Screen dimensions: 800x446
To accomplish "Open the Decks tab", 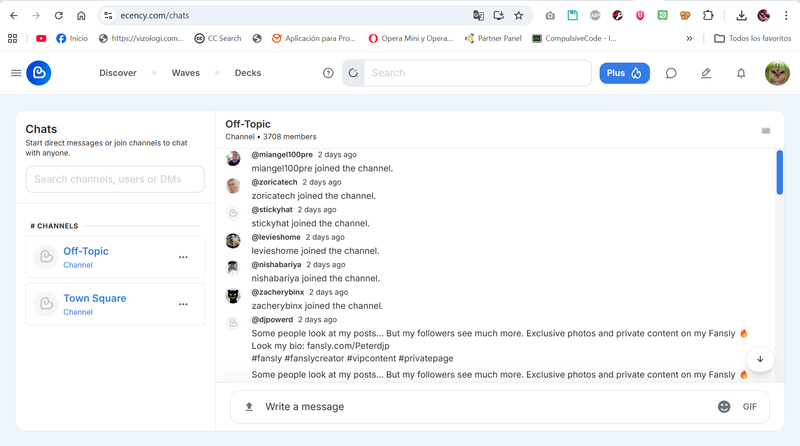I will point(248,73).
